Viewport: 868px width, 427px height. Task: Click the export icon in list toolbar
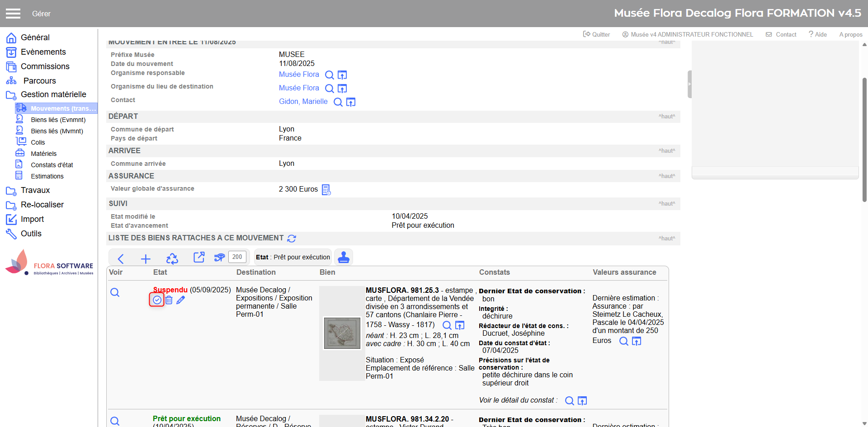click(x=199, y=258)
